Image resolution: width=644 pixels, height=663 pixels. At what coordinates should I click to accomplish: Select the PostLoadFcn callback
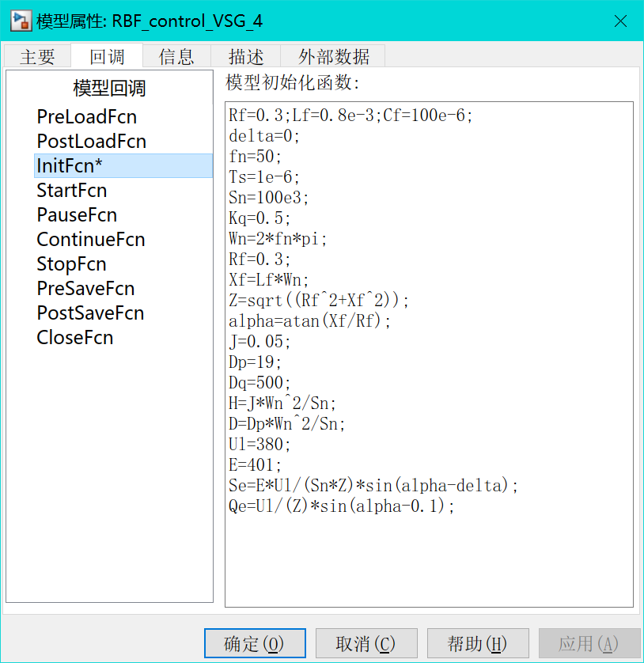pos(90,141)
